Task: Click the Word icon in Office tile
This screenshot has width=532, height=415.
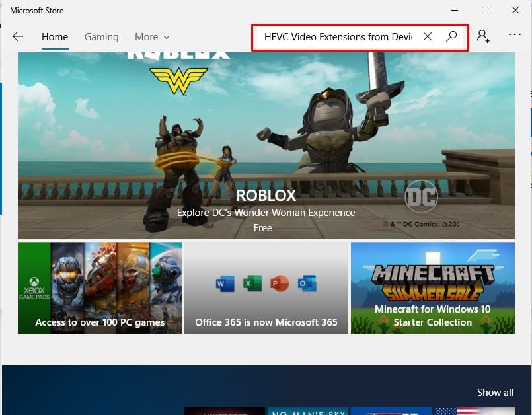Action: [x=225, y=283]
